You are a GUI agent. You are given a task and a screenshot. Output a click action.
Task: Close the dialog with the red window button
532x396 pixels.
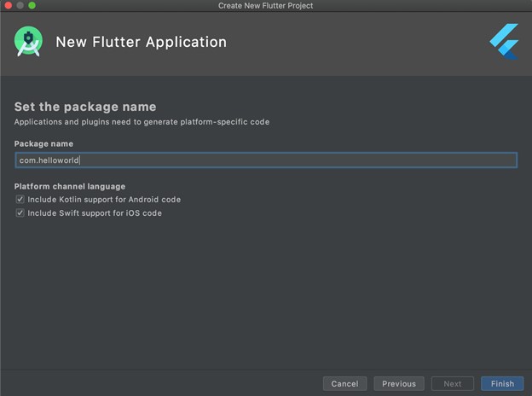(x=9, y=5)
